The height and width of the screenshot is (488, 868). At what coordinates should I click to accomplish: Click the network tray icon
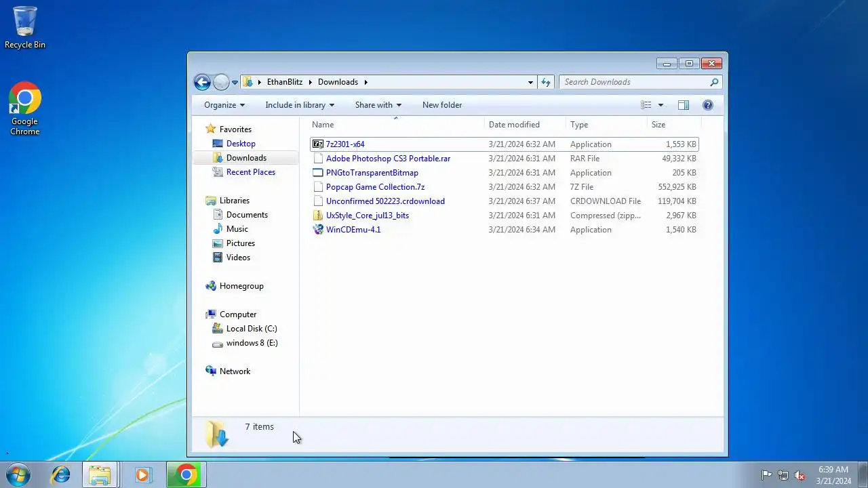[x=783, y=475]
